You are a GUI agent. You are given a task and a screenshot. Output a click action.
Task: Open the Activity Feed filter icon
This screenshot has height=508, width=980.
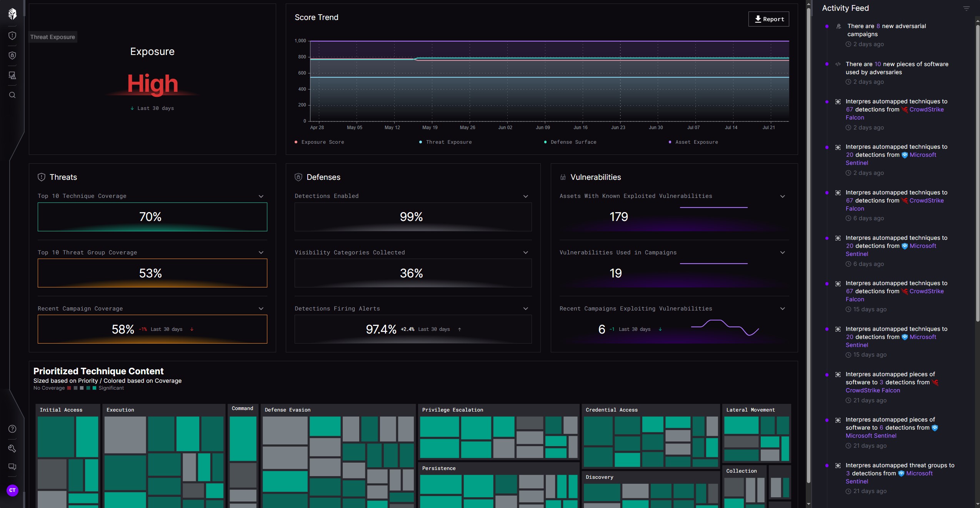point(966,8)
